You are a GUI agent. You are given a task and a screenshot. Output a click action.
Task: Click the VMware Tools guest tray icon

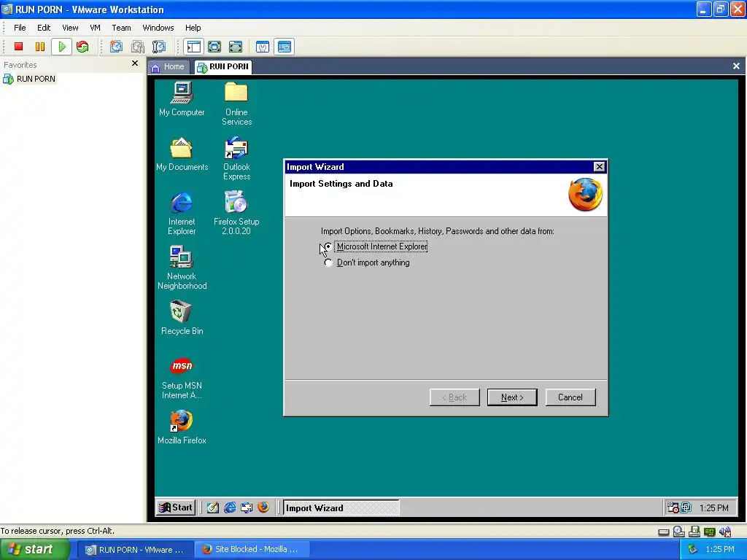[686, 507]
